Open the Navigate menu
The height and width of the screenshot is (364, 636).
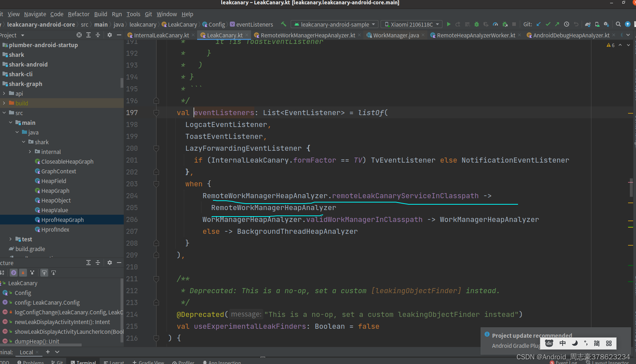pos(35,14)
